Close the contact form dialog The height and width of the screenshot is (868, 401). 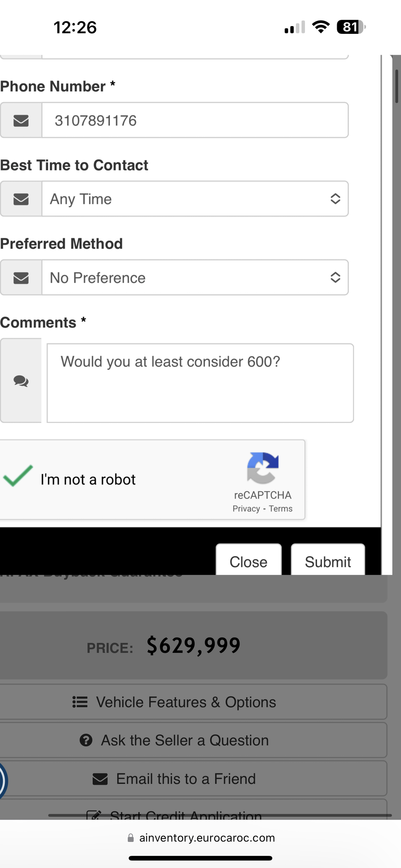tap(249, 562)
